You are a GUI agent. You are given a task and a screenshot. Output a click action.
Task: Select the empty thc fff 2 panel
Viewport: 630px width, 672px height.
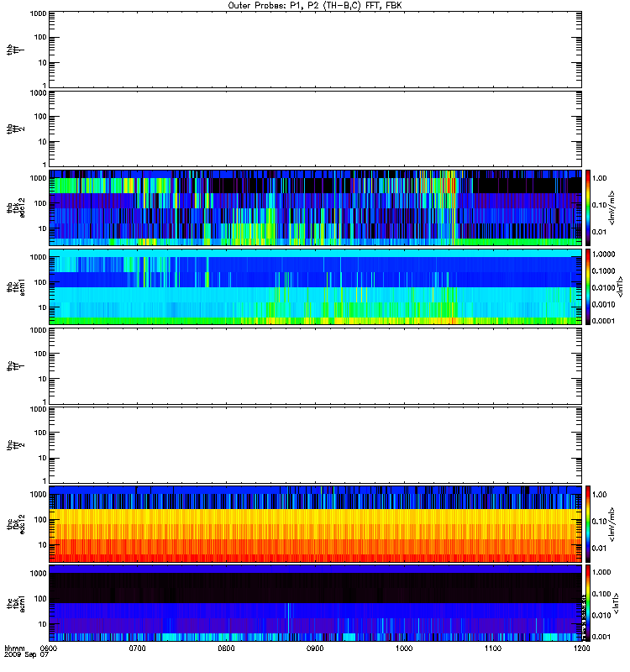pyautogui.click(x=315, y=445)
